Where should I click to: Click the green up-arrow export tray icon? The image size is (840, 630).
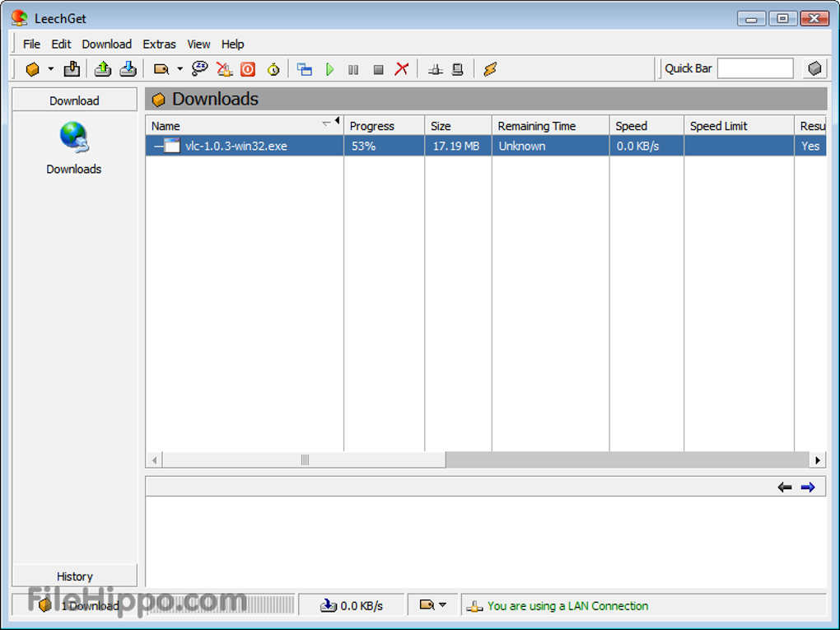coord(102,69)
